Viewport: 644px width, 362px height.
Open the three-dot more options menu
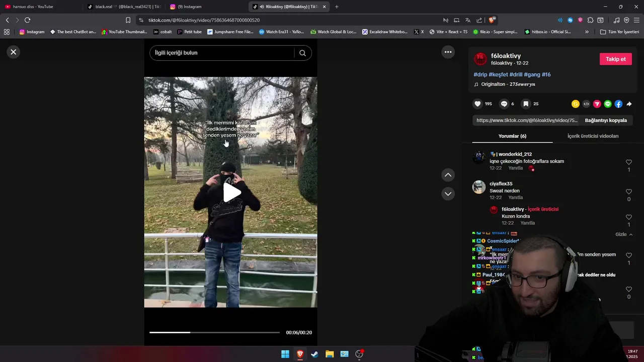[448, 52]
